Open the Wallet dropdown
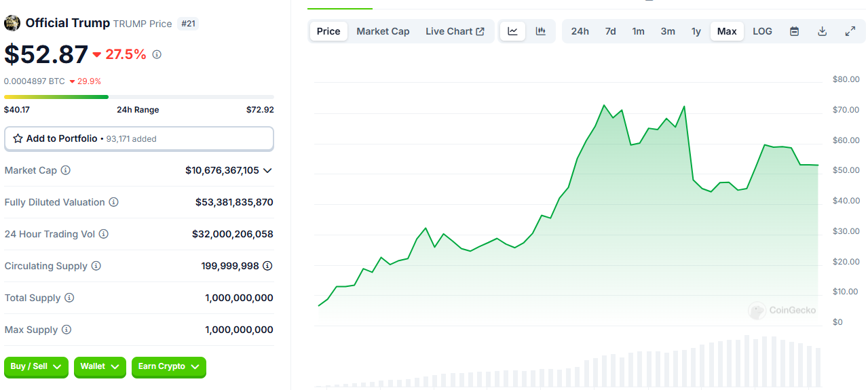Viewport: 868px width, 390px height. click(x=100, y=367)
